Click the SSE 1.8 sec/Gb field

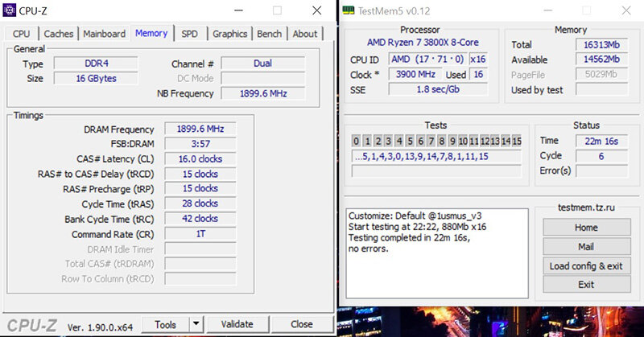438,89
